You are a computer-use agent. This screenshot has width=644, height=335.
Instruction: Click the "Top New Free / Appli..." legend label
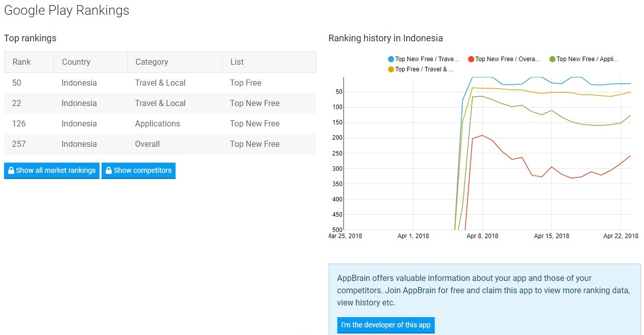(587, 59)
